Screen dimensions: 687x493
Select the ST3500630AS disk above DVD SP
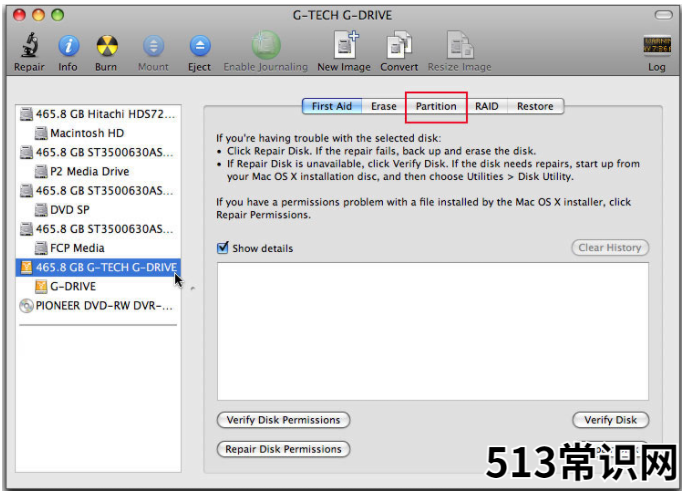tap(98, 191)
